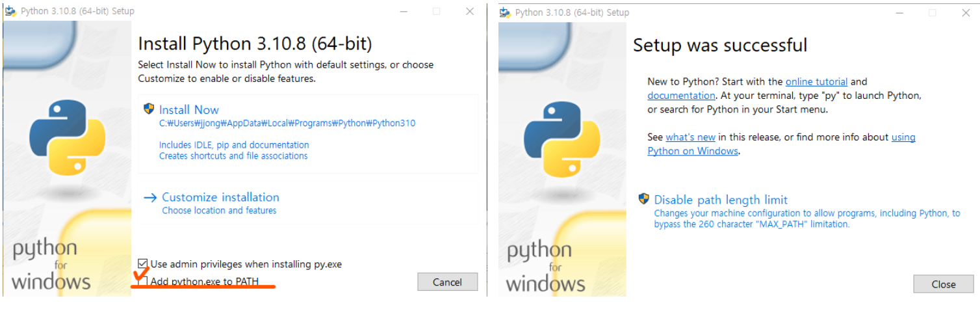
Task: Click title bar Python icon of the Install Python window
Action: coord(10,11)
